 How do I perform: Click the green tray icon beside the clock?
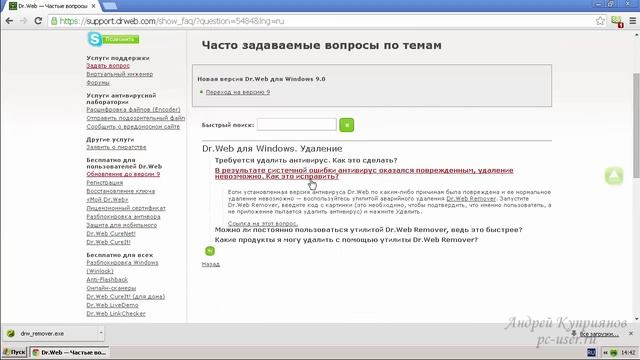(613, 353)
